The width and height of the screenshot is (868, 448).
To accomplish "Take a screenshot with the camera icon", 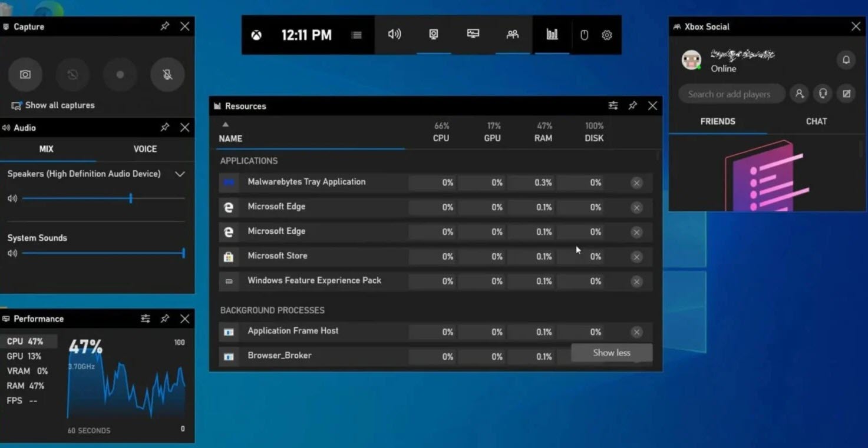I will (25, 75).
